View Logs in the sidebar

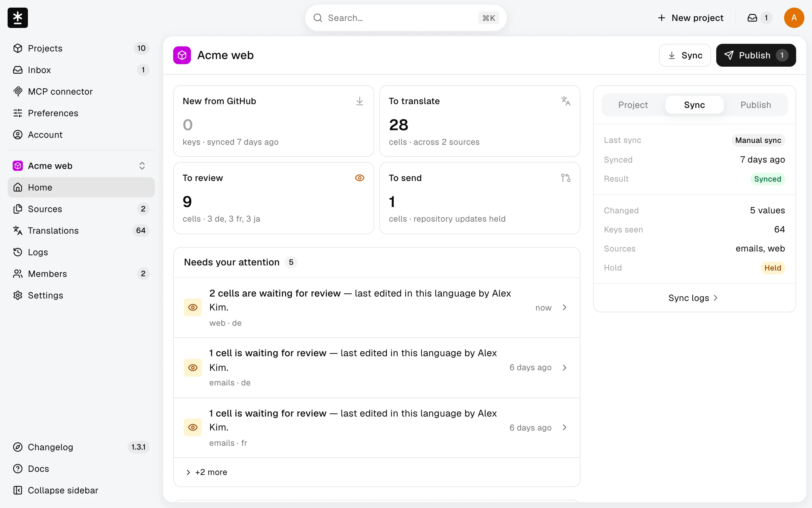tap(81, 252)
